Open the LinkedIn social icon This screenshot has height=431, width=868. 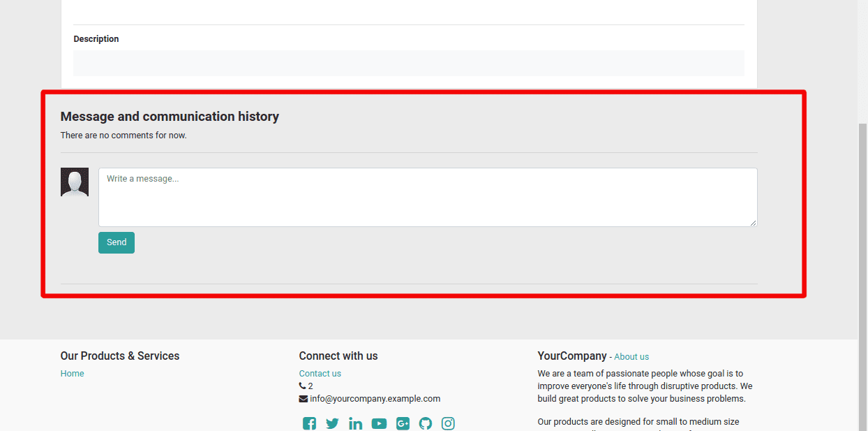point(355,423)
